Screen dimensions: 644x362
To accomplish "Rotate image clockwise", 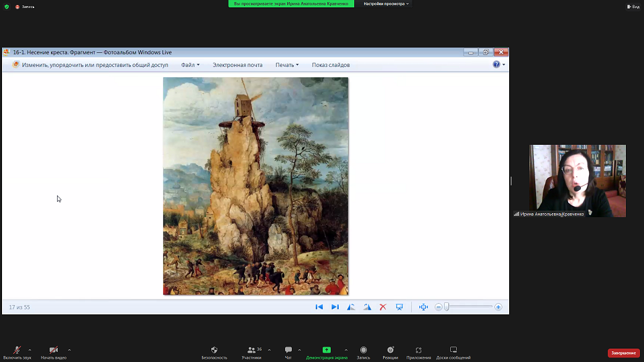I will pos(367,307).
